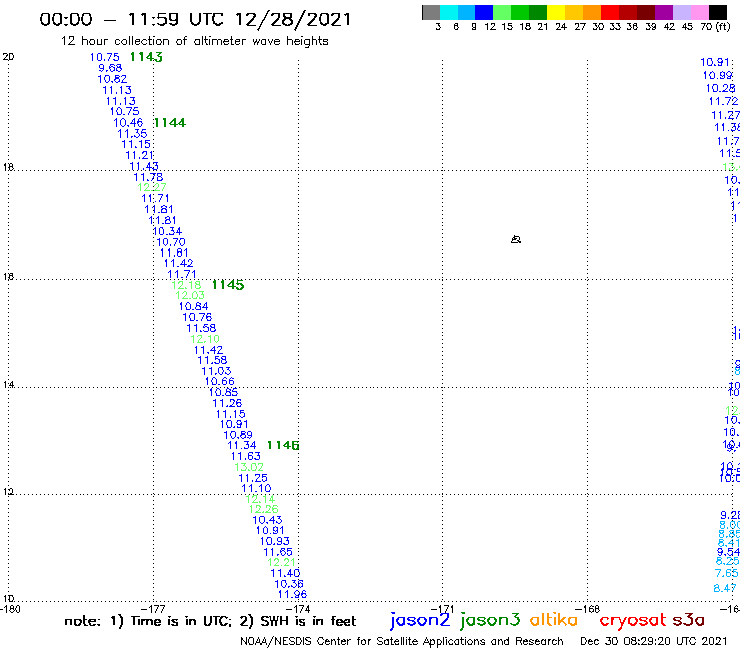Pick the black swatch at the legend's end
Image resolution: width=740 pixels, height=650 pixels.
718,12
